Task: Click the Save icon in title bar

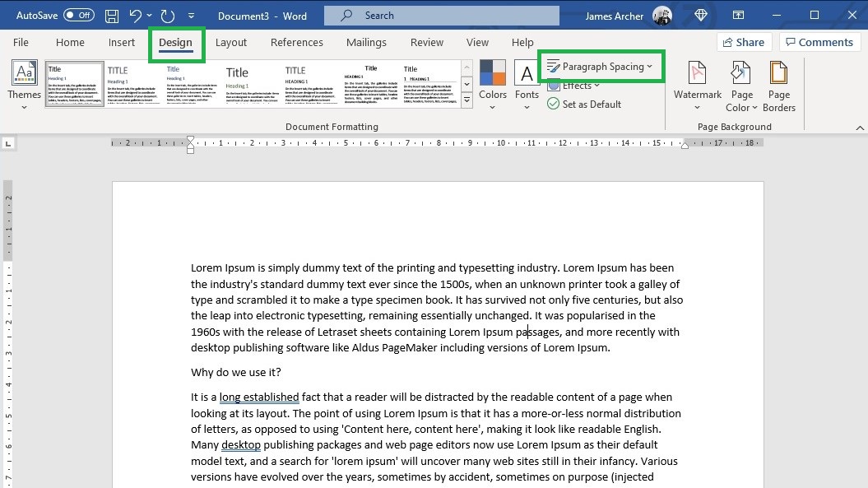Action: (x=112, y=16)
